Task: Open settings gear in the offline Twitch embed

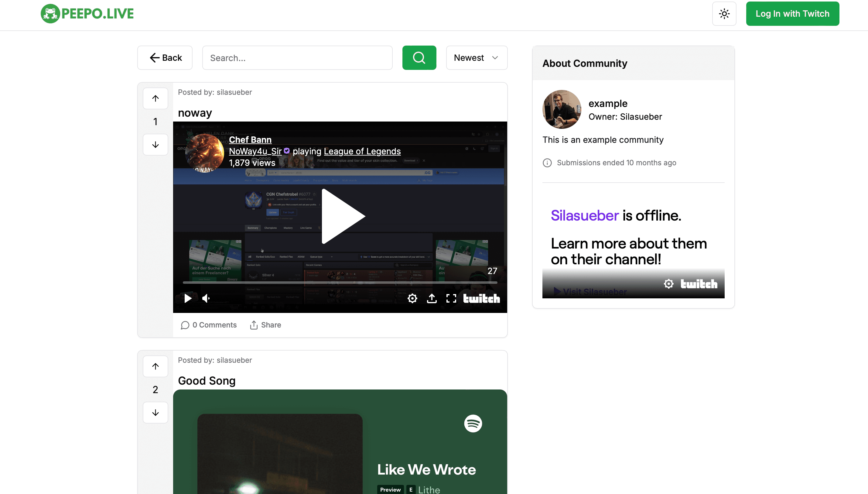Action: (x=669, y=284)
